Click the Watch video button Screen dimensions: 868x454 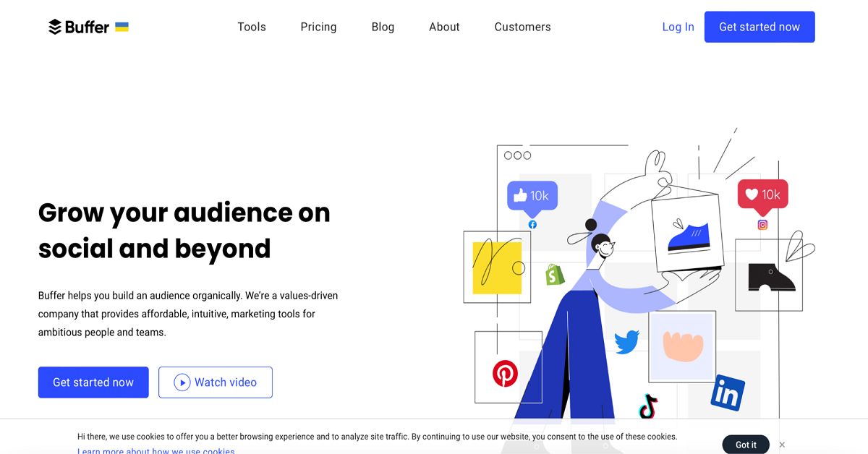coord(216,382)
